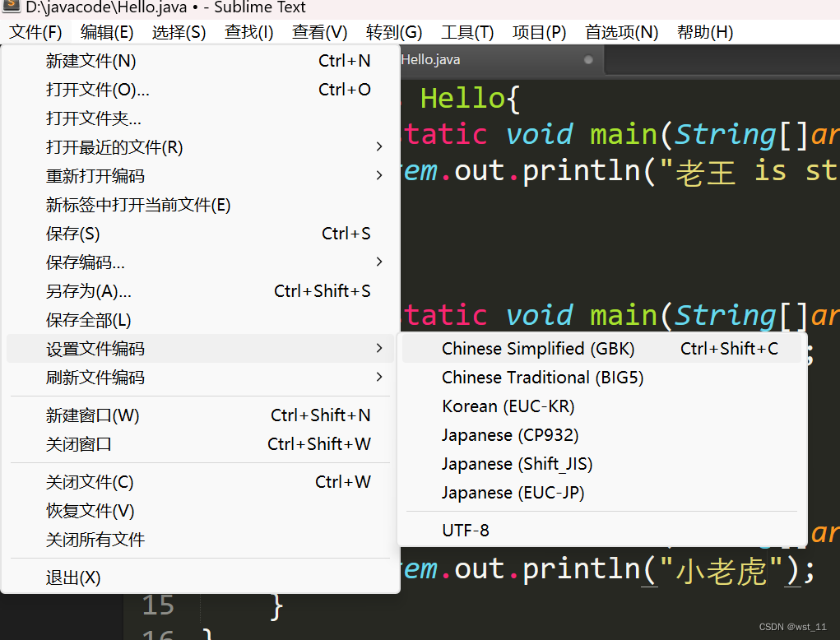The image size is (840, 640).
Task: Click line number 15 in the gutter
Action: pyautogui.click(x=158, y=605)
